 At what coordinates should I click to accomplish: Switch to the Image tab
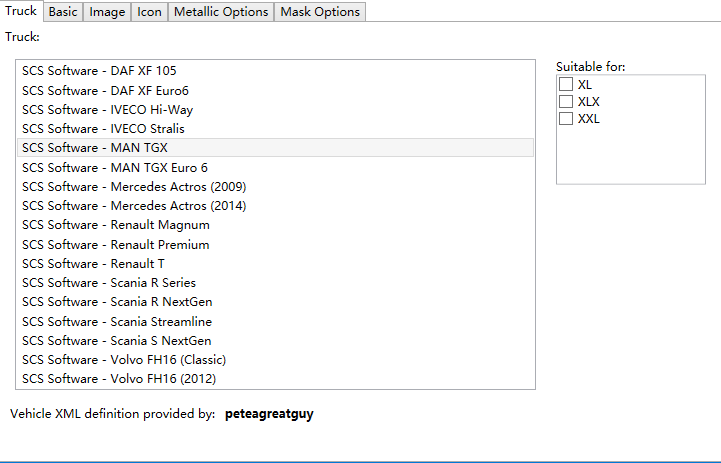[107, 12]
